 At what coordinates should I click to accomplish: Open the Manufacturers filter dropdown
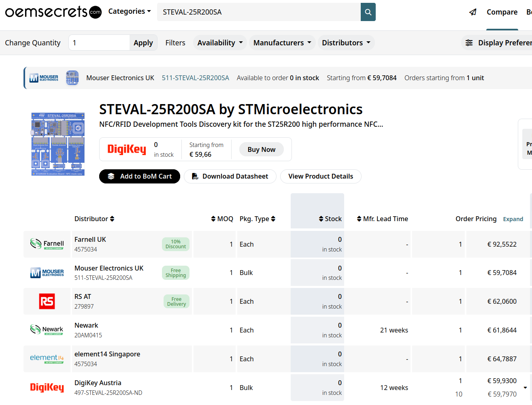click(282, 43)
